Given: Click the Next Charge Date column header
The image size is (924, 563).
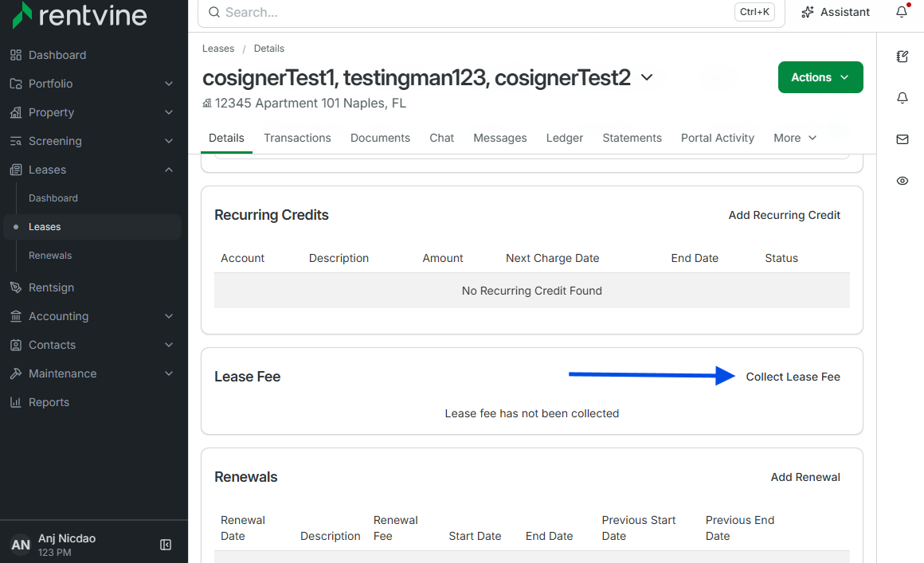Looking at the screenshot, I should tap(552, 258).
